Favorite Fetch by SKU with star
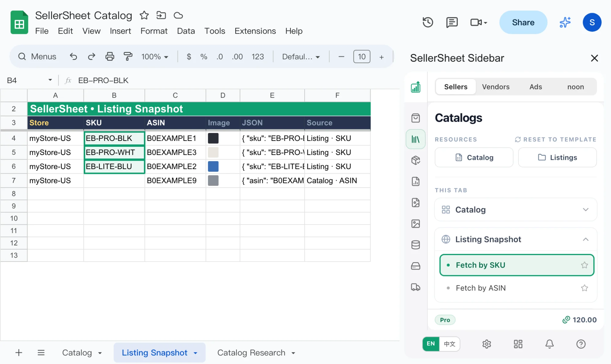Screen dimensions: 611x364 [584, 265]
